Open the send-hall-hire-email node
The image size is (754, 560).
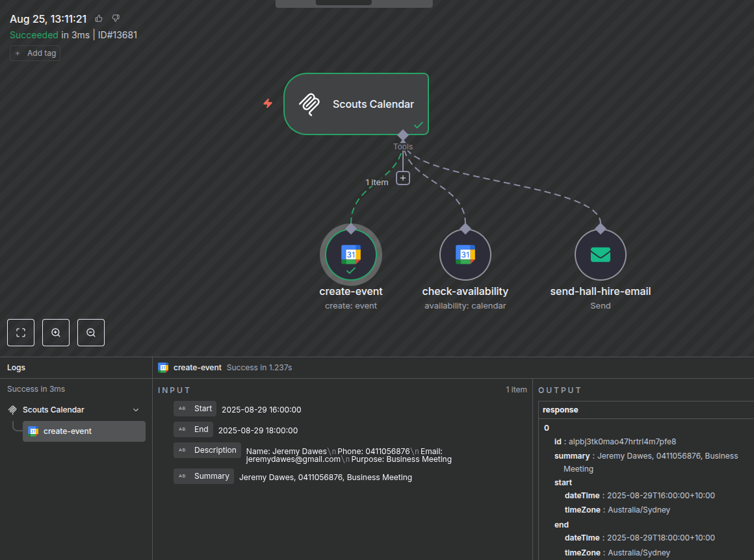coord(601,255)
